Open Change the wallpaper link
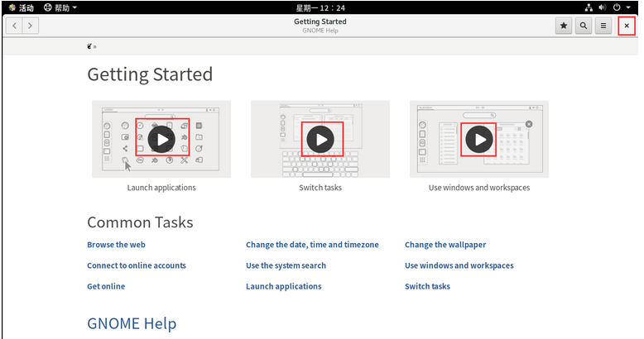This screenshot has height=339, width=644. tap(445, 245)
